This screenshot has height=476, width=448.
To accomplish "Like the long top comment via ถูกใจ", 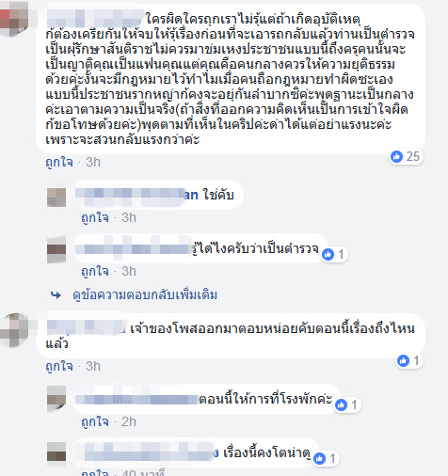I will coord(59,163).
